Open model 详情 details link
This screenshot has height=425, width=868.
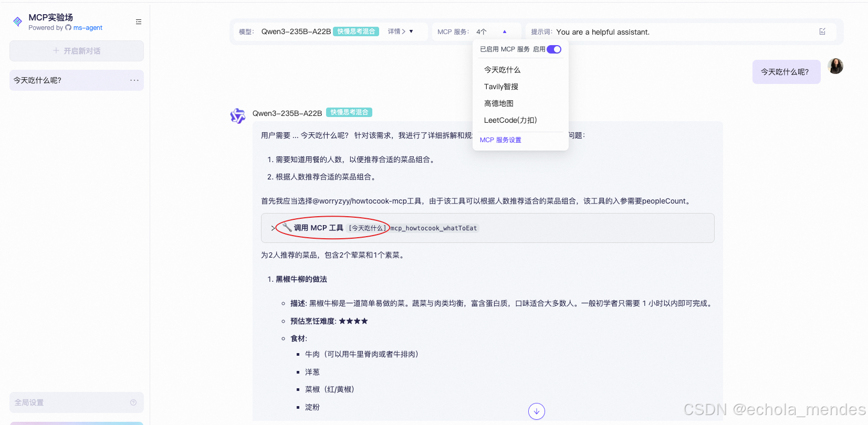point(396,31)
